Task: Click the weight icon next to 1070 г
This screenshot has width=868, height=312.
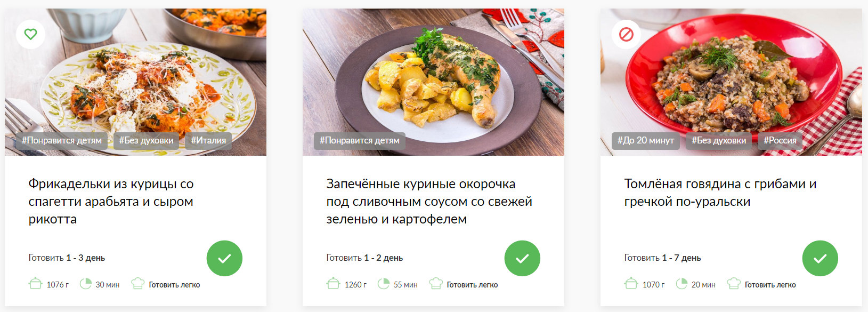Action: tap(631, 283)
